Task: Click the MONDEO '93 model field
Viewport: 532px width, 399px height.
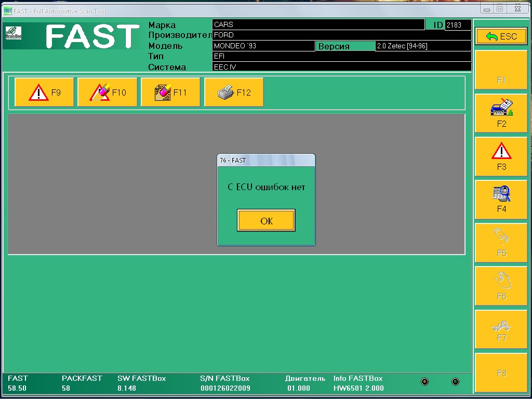Action: [263, 46]
